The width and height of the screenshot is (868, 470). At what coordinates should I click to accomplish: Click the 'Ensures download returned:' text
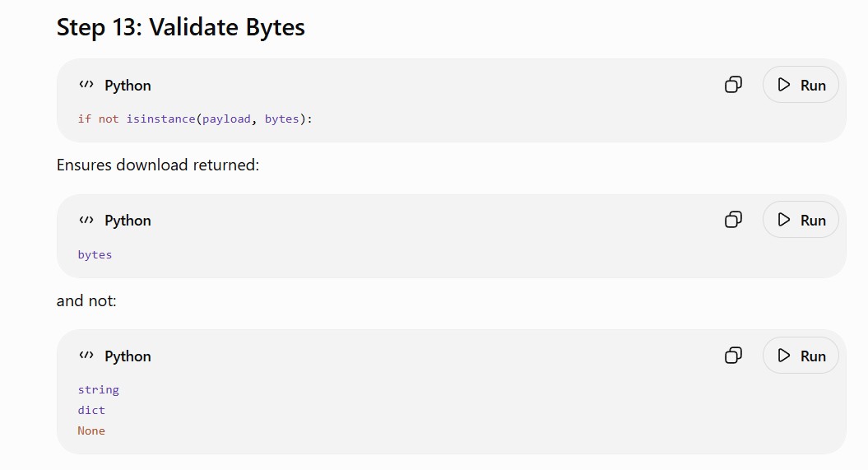click(158, 165)
